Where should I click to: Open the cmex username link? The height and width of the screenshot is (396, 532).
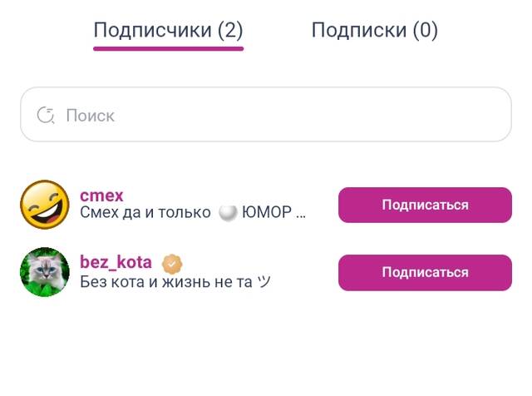point(101,196)
